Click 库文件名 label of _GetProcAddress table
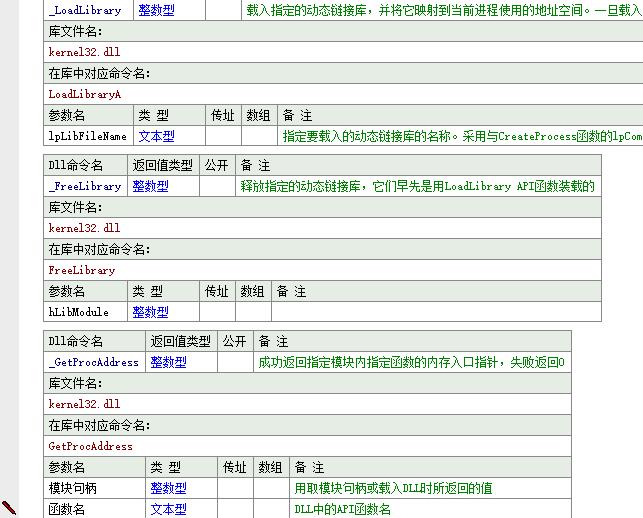This screenshot has height=518, width=643. (75, 383)
